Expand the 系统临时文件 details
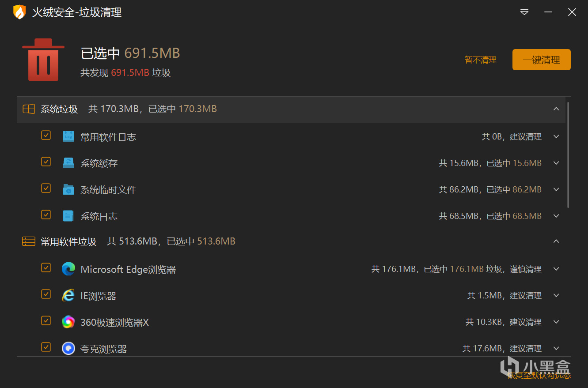The height and width of the screenshot is (388, 588). 556,189
